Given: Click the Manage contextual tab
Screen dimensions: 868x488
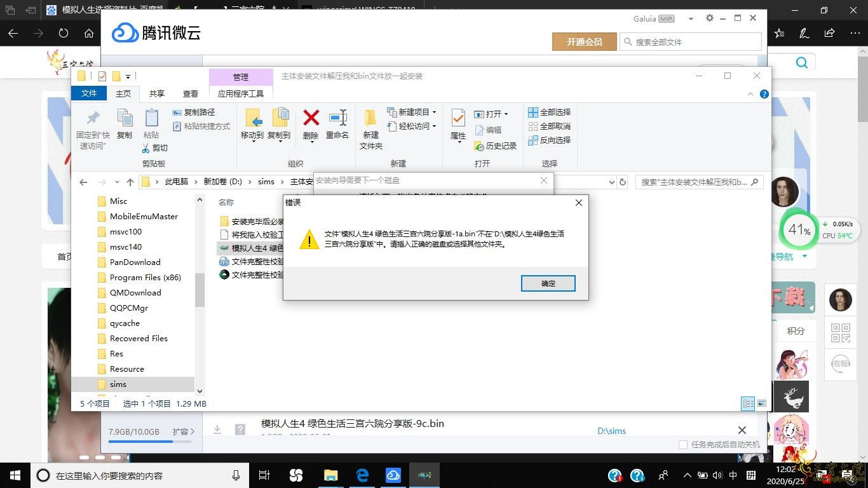Looking at the screenshot, I should click(241, 77).
